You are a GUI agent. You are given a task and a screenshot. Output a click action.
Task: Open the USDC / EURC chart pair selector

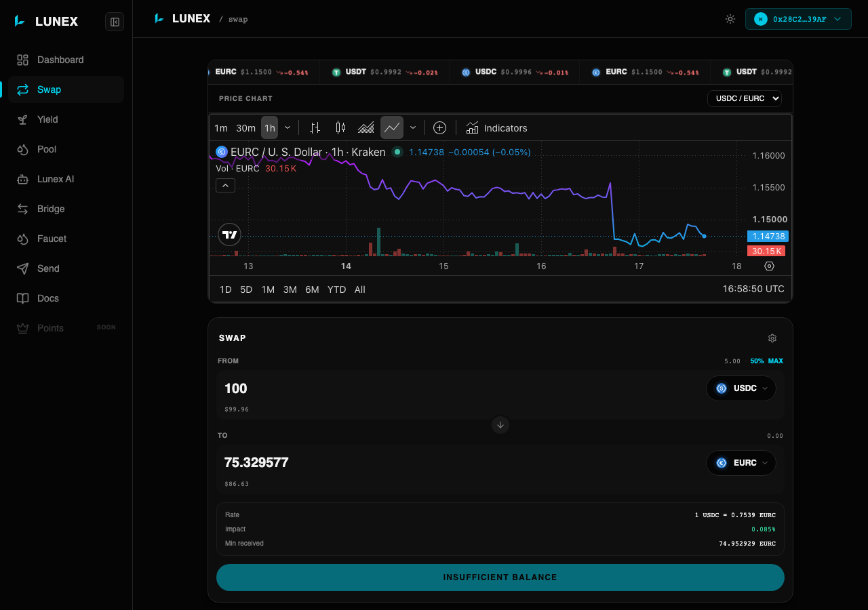[x=745, y=98]
